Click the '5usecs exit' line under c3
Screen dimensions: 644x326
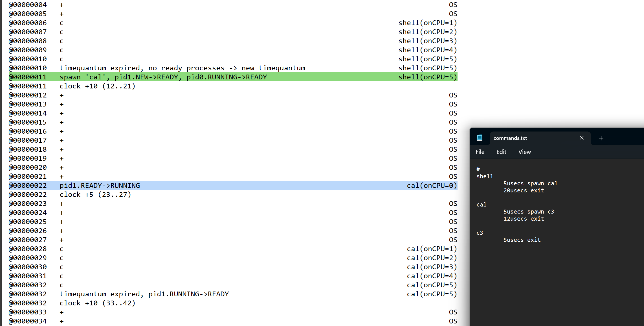point(522,240)
